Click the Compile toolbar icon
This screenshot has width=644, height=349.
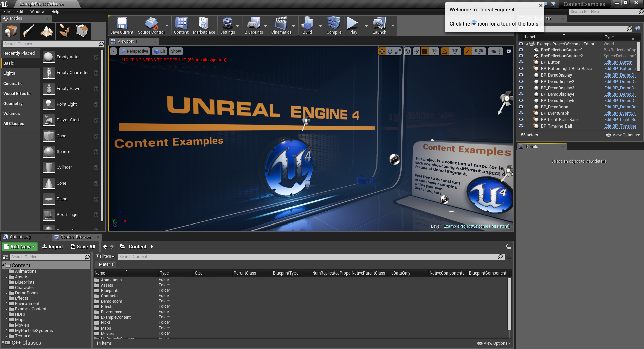(334, 26)
